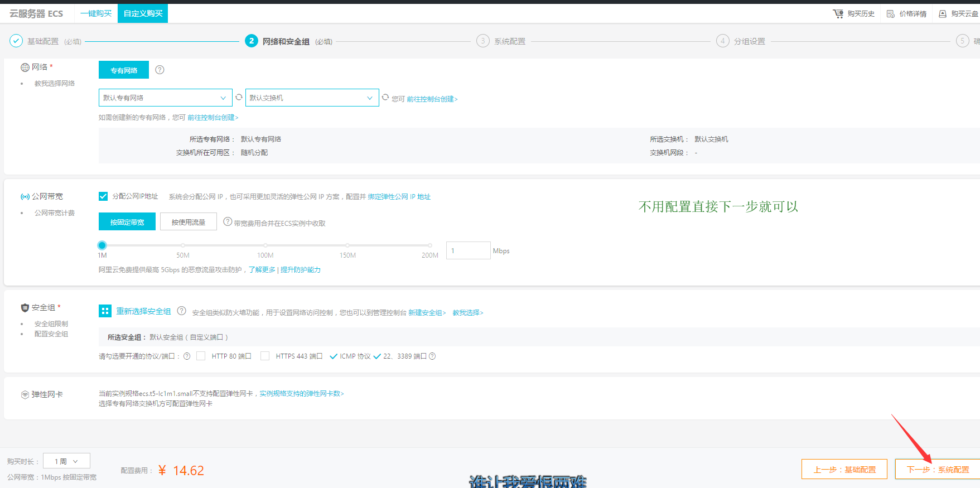Screen dimensions: 980x488
Task: Expand the 默认交换机 dropdown
Action: [312, 98]
